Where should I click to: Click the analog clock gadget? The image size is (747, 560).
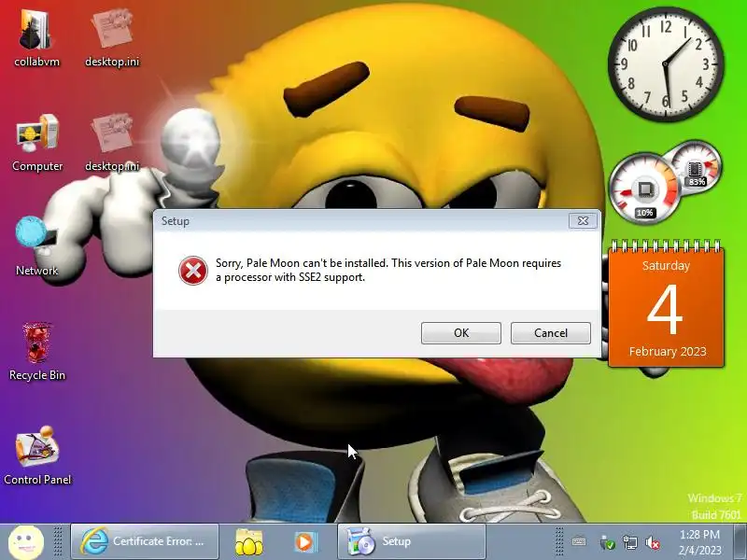666,64
